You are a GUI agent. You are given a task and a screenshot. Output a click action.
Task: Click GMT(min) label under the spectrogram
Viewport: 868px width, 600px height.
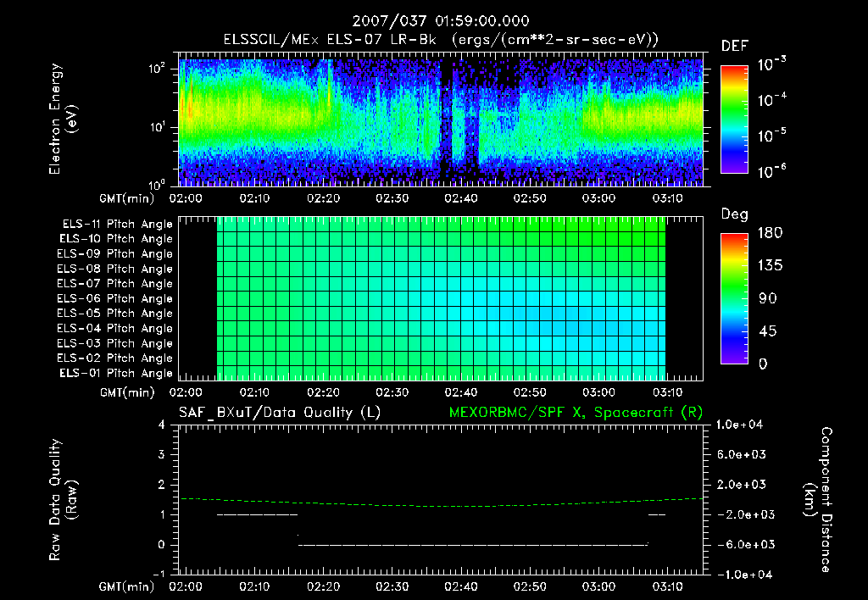tap(127, 198)
